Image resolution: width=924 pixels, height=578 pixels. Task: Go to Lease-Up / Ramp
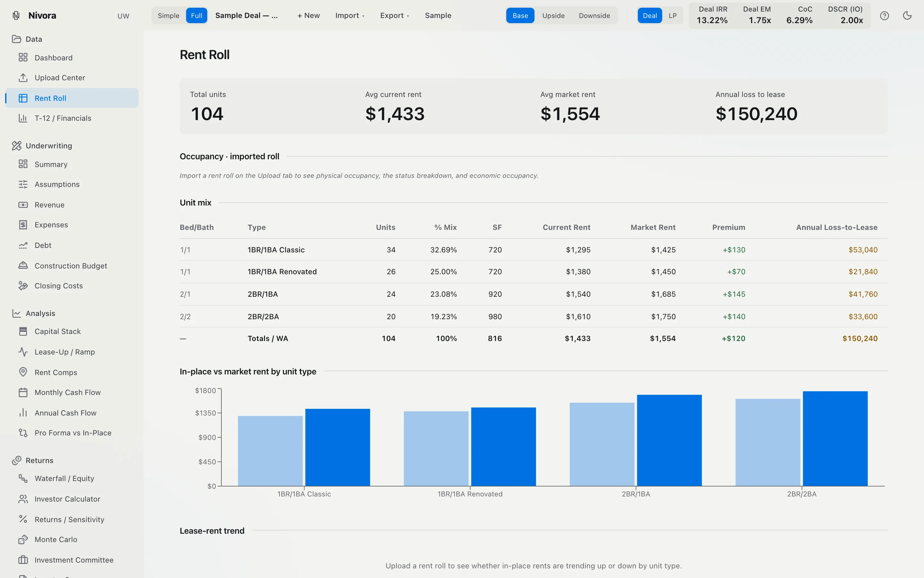coord(72,352)
